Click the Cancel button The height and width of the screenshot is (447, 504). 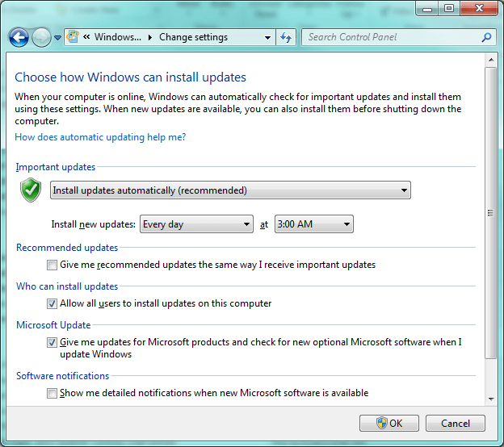(456, 424)
